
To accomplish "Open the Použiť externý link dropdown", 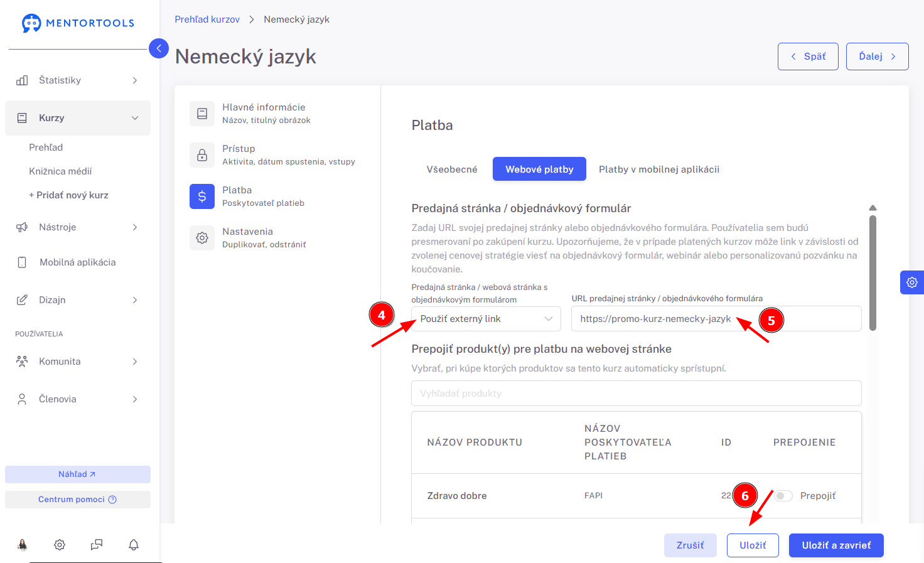I will click(x=486, y=319).
